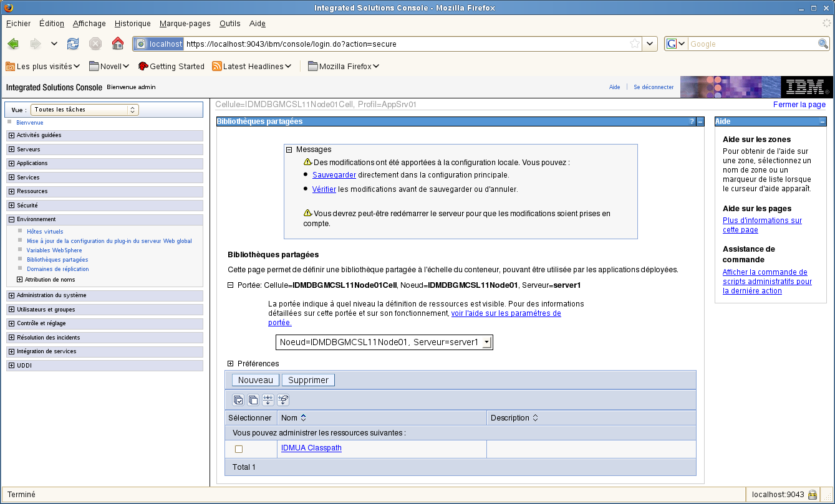Open the Affichage menu
Screen dimensions: 835x504
89,24
